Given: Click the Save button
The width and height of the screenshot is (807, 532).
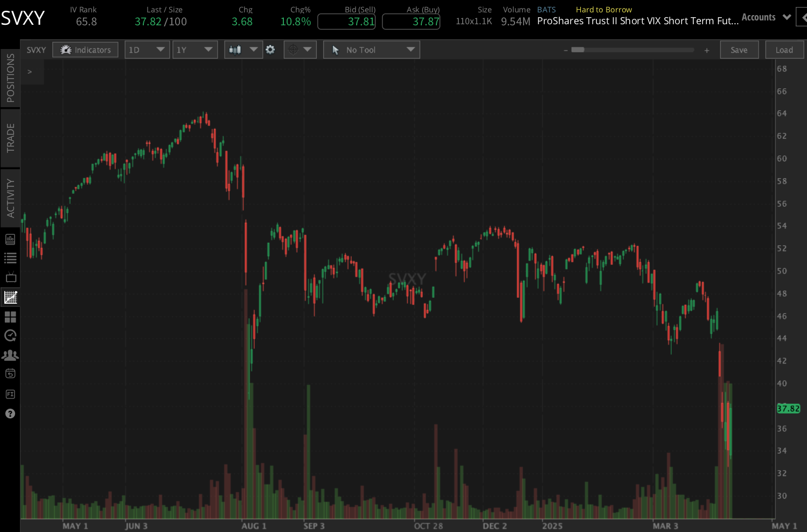Looking at the screenshot, I should (x=739, y=49).
